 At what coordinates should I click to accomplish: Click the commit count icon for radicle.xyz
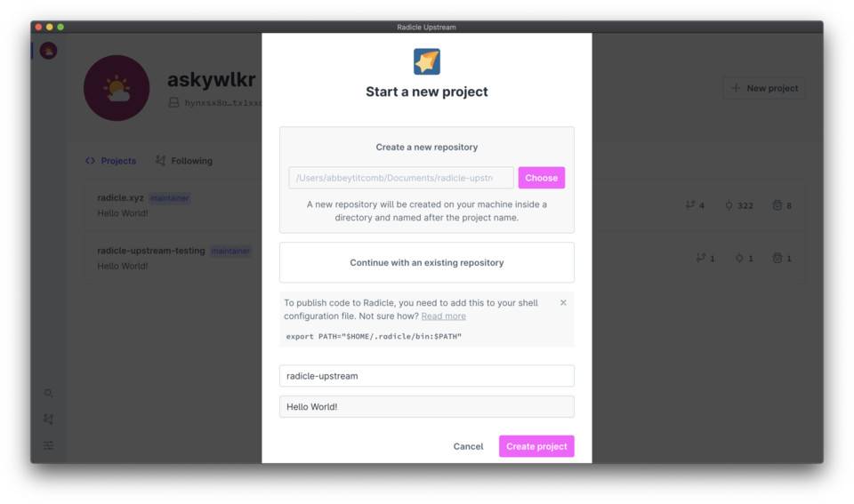pos(729,205)
